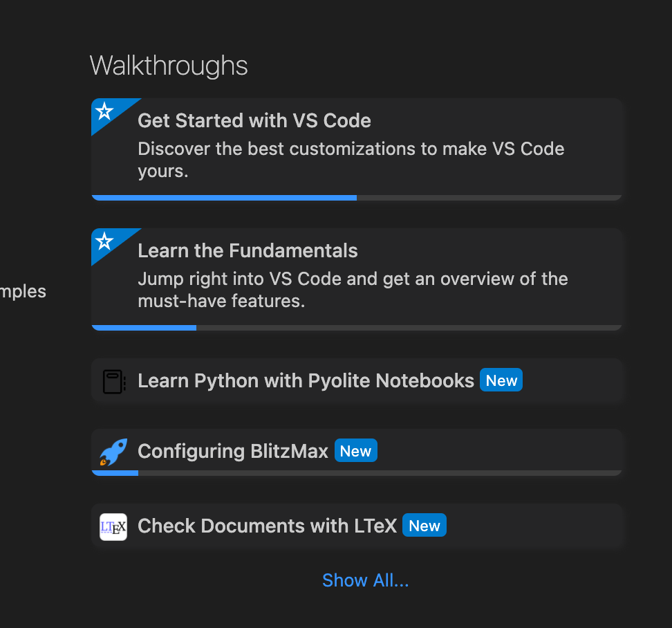Click the star badge on Learn the Fundamentals
Image resolution: width=672 pixels, height=628 pixels.
coord(105,241)
